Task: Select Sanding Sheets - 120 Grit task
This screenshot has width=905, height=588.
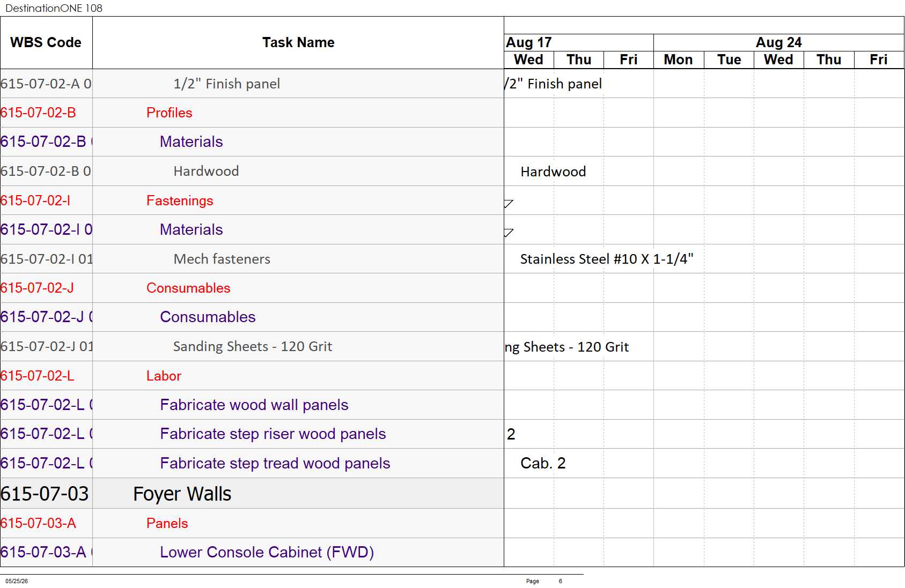Action: 253,346
